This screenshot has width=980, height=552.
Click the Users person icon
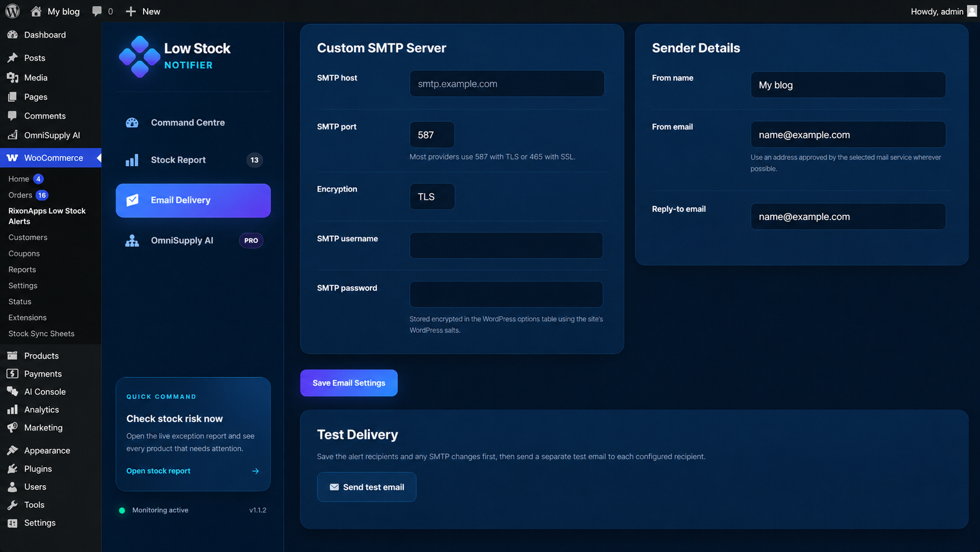point(12,486)
